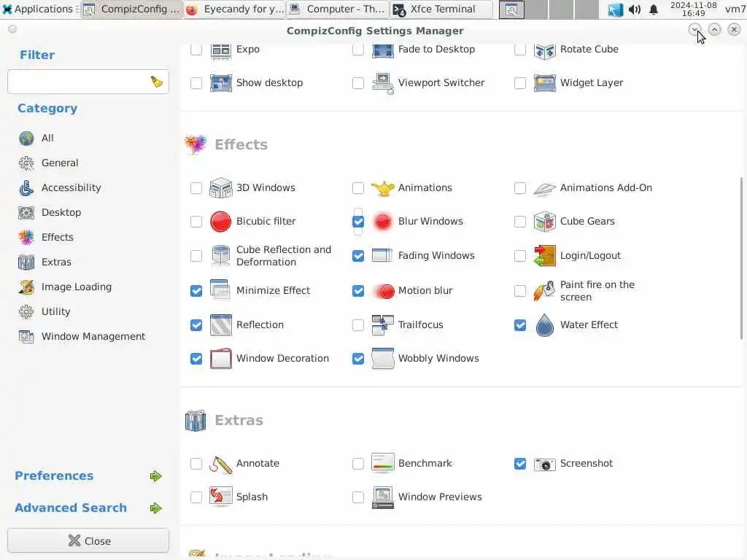
Task: Open the Login/Logout plugin icon
Action: (x=544, y=256)
